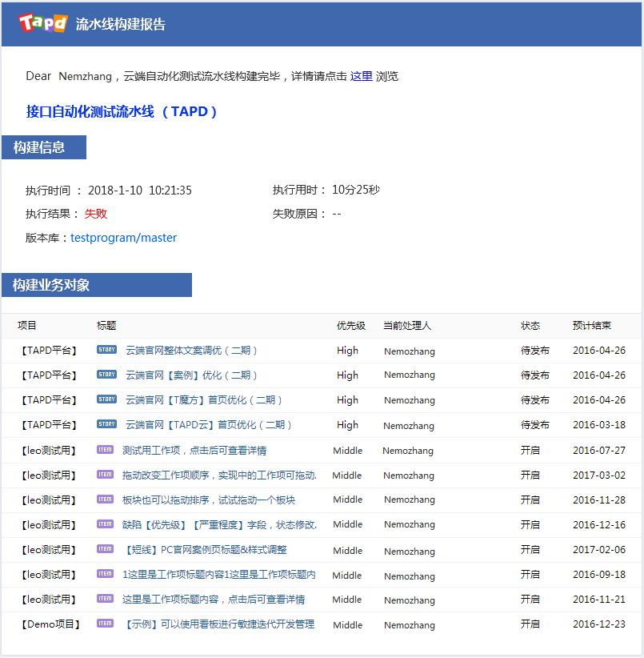Click STORY icon beside 云端官网整体文案调优（二期）

[x=106, y=350]
